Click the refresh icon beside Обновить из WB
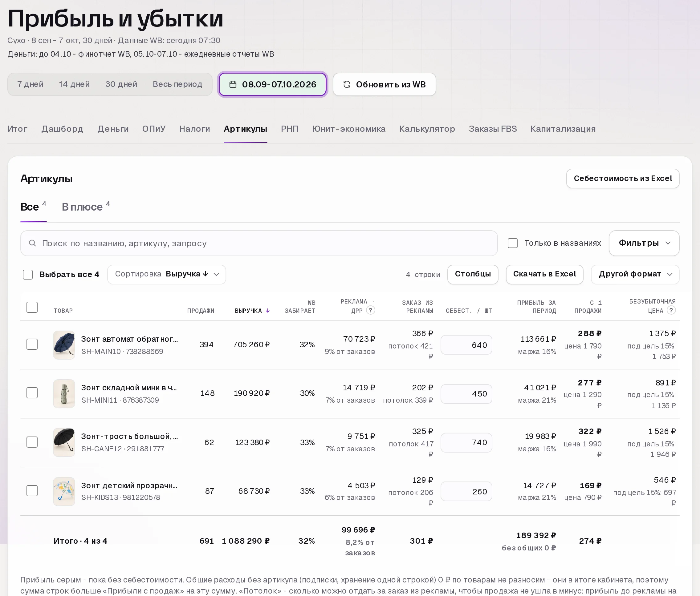Viewport: 700px width, 596px height. pos(347,84)
